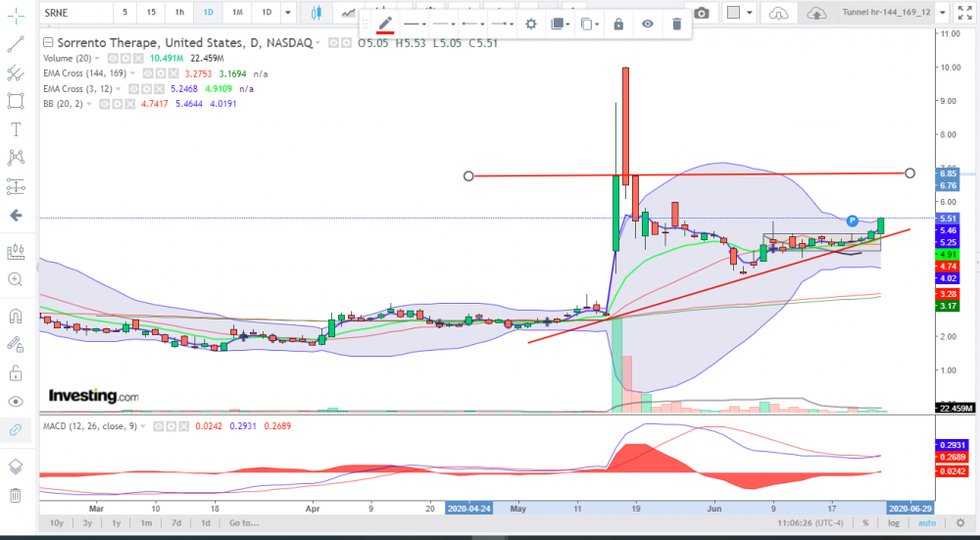
Task: Select the text annotation tool
Action: [x=16, y=129]
